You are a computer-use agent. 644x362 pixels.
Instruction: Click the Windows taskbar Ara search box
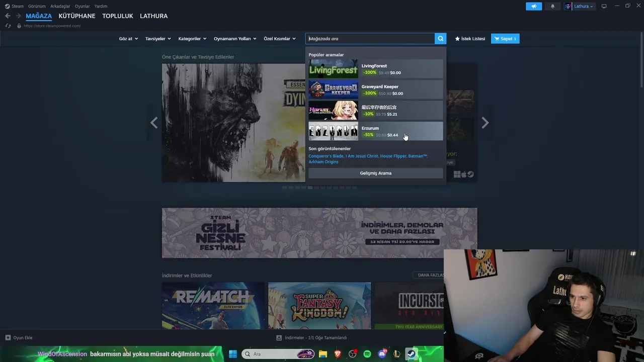(278, 354)
